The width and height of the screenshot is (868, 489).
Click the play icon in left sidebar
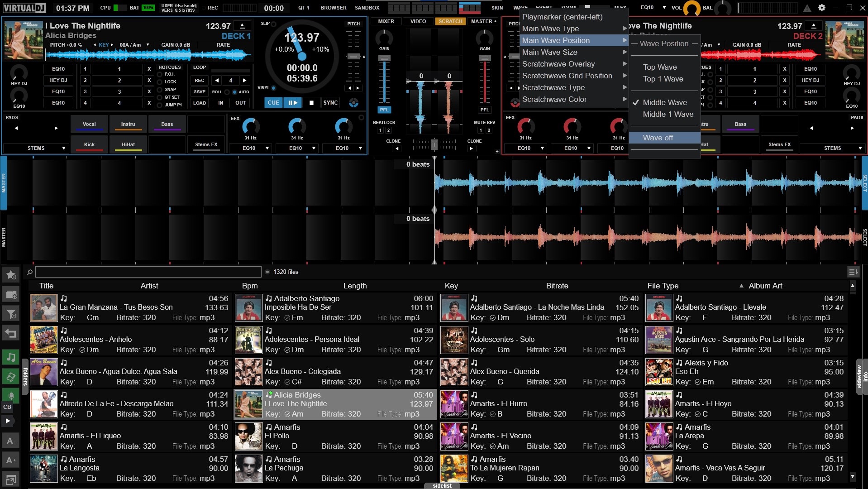(x=8, y=421)
